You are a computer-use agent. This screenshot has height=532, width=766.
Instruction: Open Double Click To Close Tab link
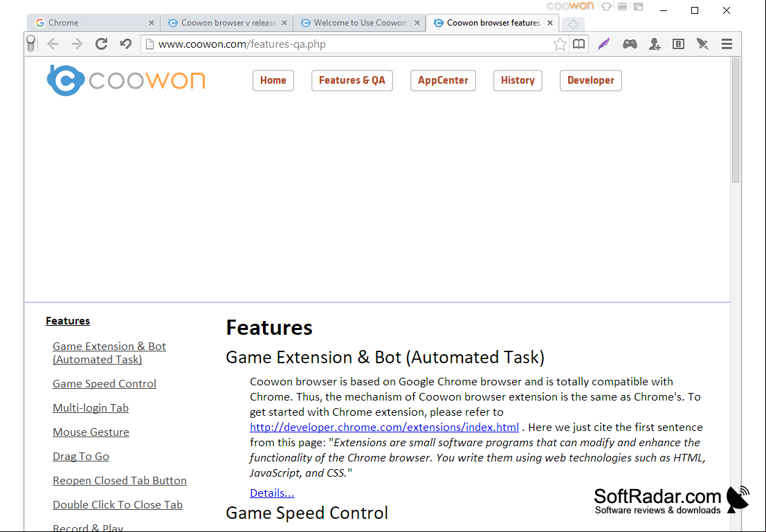click(118, 504)
